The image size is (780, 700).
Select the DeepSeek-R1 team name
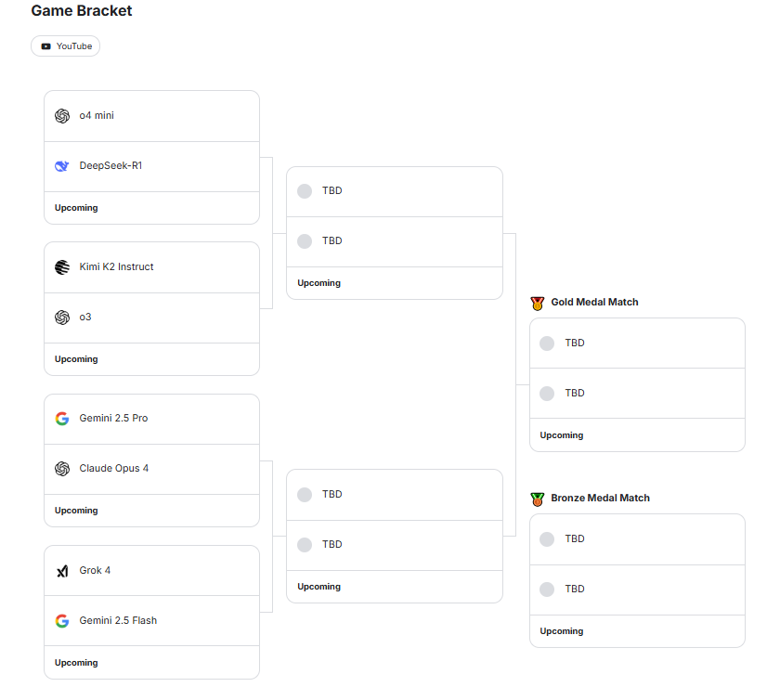click(x=110, y=166)
